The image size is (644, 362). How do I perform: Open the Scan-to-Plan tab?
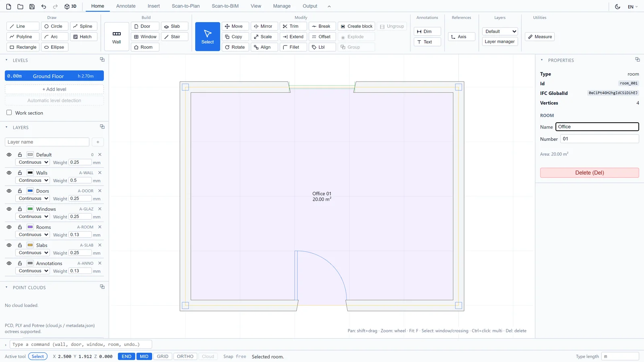[186, 6]
